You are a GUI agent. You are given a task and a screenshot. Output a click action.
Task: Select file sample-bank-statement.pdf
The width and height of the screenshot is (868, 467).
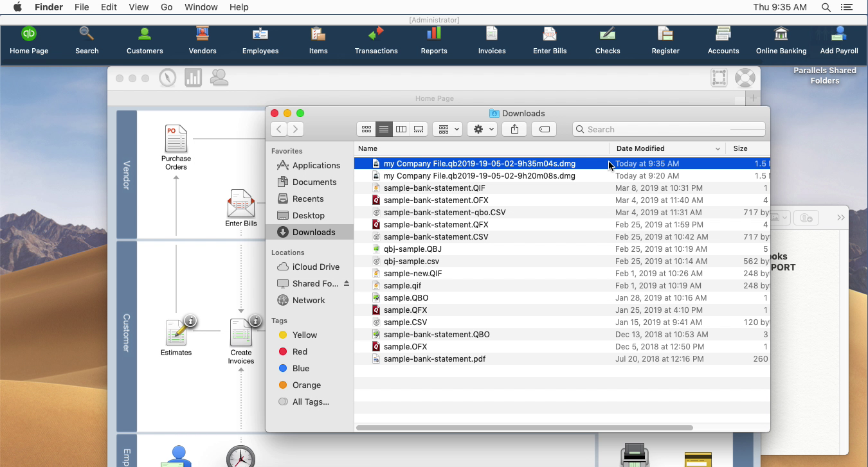click(x=562, y=359)
